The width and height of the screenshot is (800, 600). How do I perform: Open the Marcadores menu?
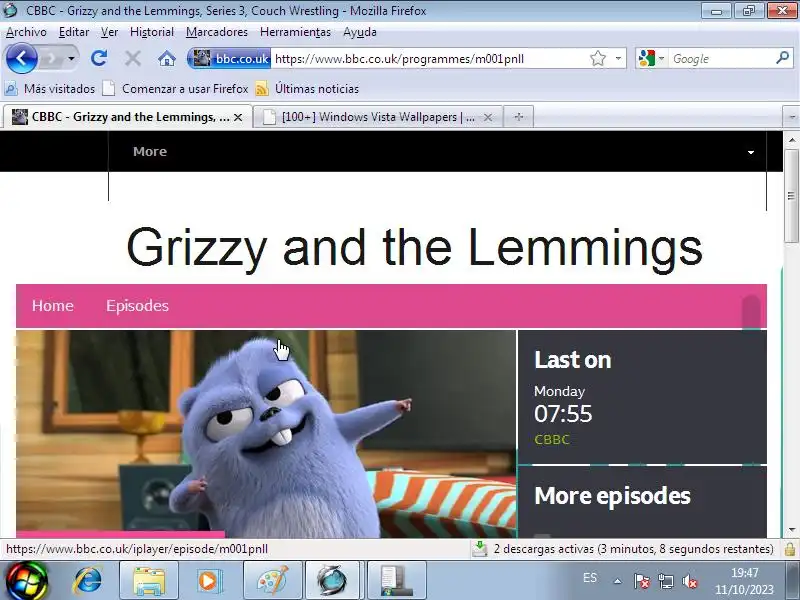pos(216,32)
